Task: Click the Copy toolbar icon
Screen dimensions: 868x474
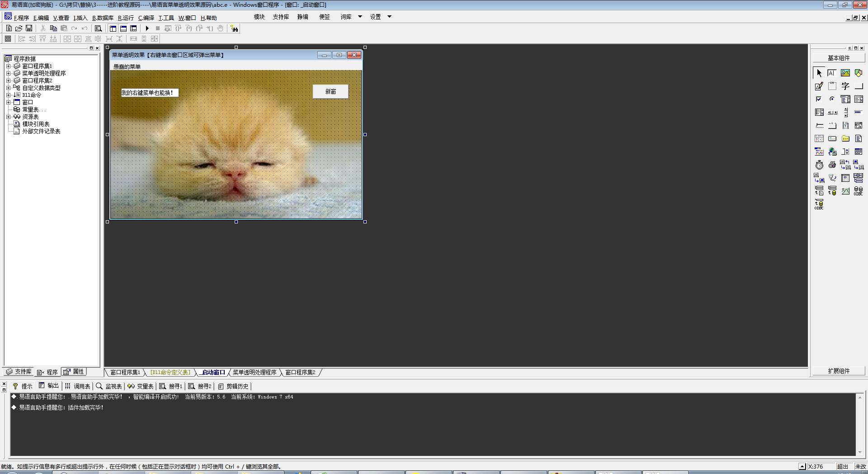Action: (x=53, y=28)
